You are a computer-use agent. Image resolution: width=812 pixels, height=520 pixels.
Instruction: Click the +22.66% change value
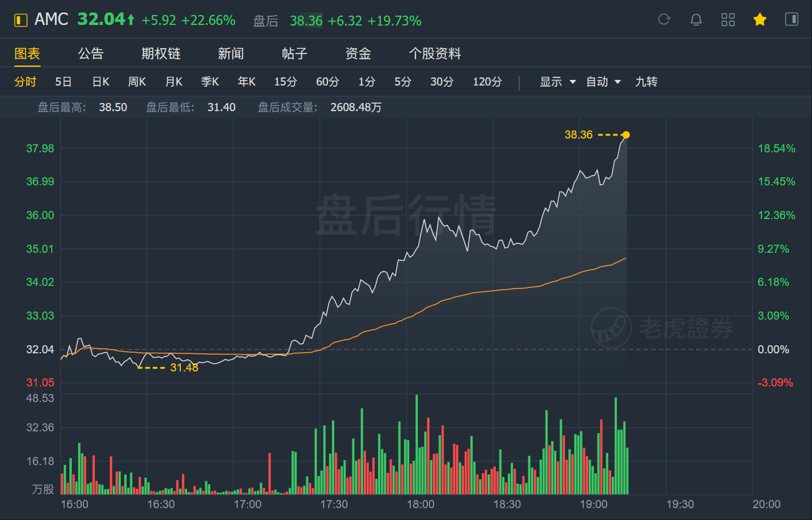[x=208, y=21]
